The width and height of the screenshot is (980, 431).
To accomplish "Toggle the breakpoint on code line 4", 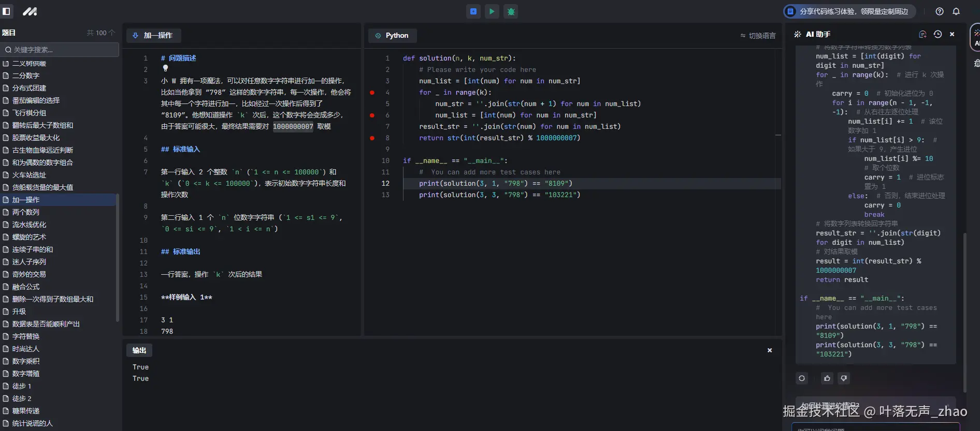I will click(372, 93).
